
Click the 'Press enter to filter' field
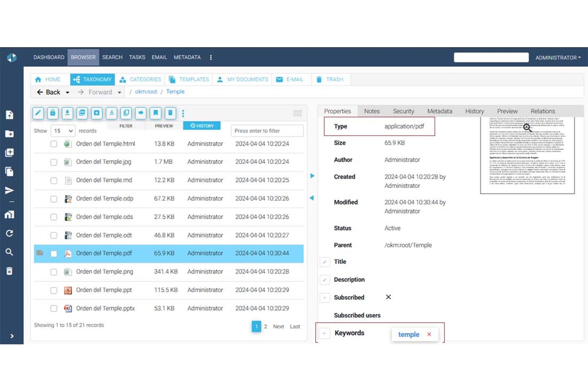click(267, 131)
